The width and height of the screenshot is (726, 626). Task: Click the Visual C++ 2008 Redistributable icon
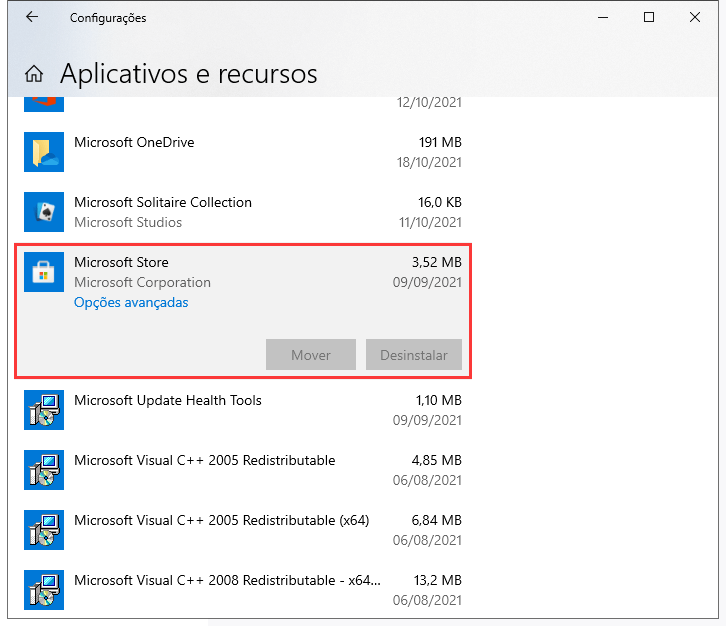[44, 590]
